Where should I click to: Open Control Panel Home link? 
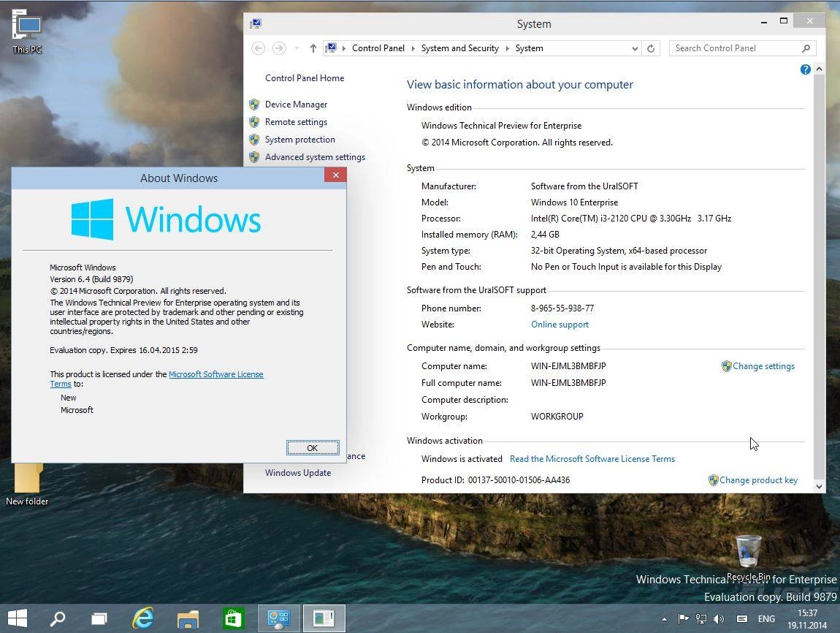coord(305,77)
